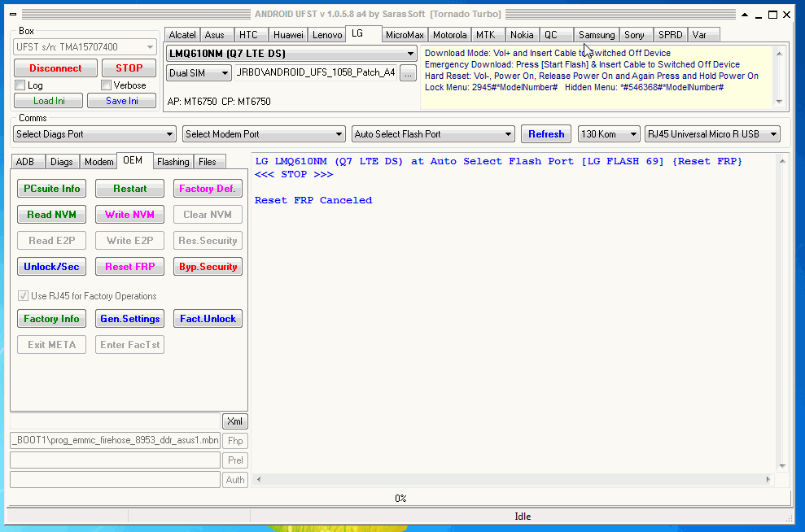Screen dimensions: 805x532
Task: Click the Fact.Unlock button
Action: click(x=208, y=319)
